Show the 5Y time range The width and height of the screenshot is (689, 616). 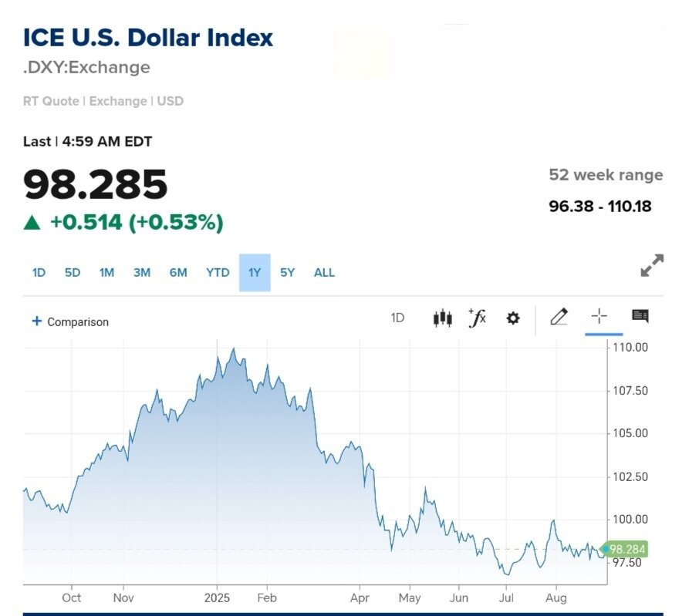pyautogui.click(x=288, y=273)
